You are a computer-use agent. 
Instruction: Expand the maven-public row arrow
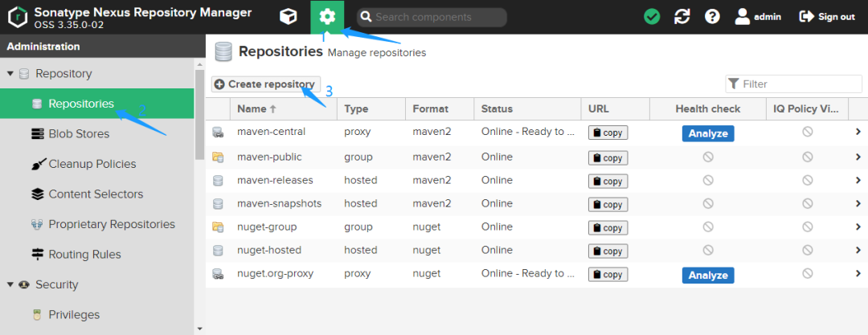pos(858,157)
